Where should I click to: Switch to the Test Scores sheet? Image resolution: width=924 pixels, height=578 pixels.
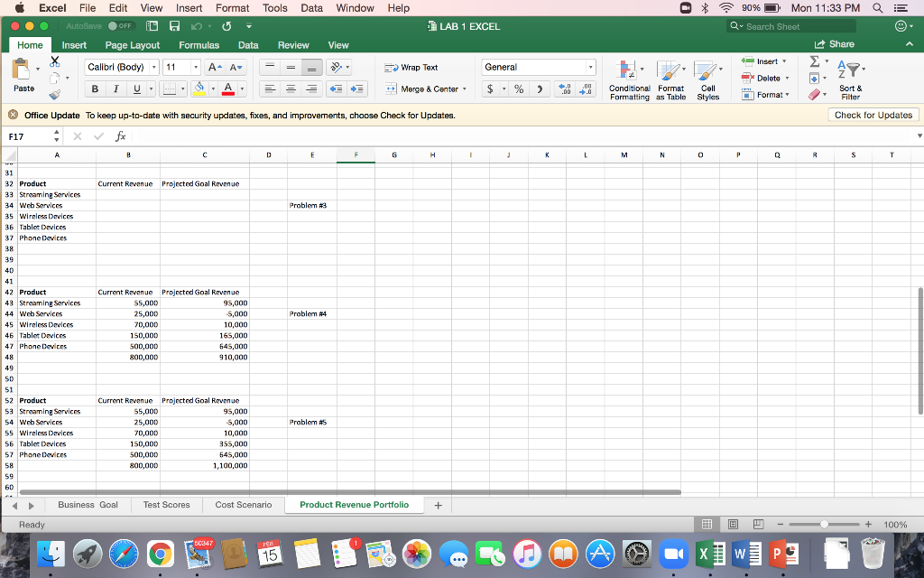(166, 505)
